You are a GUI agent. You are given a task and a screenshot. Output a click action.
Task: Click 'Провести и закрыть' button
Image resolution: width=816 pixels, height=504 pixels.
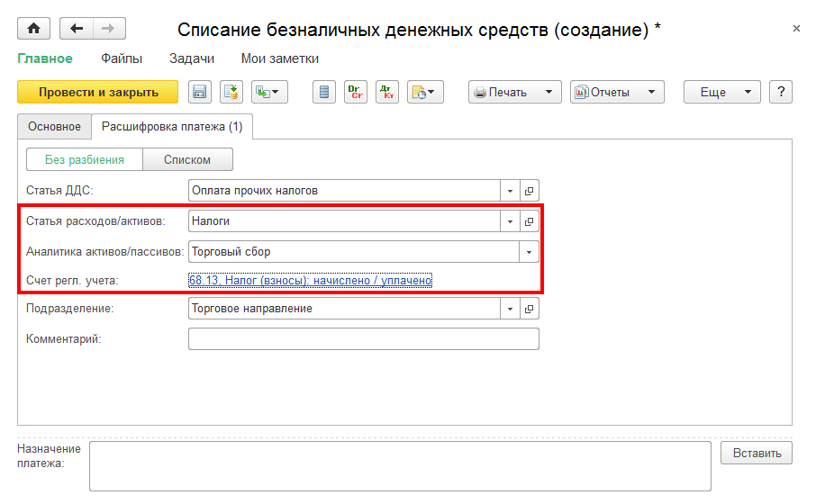pos(99,92)
